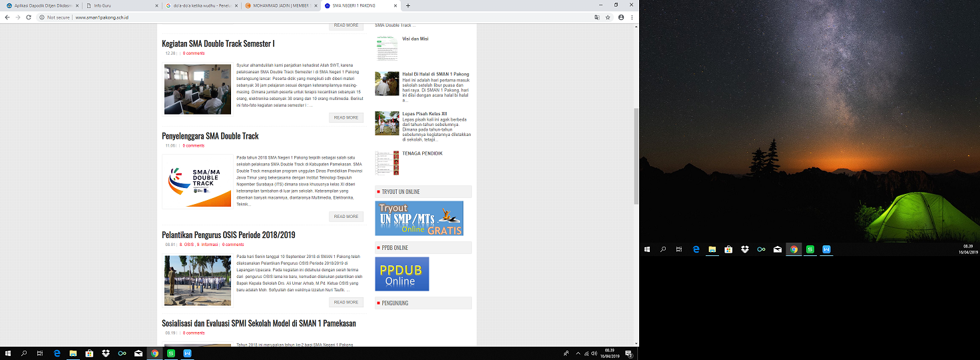980x360 pixels.
Task: Close the SMA NEGERI 1 PAKONG tab
Action: click(396, 5)
